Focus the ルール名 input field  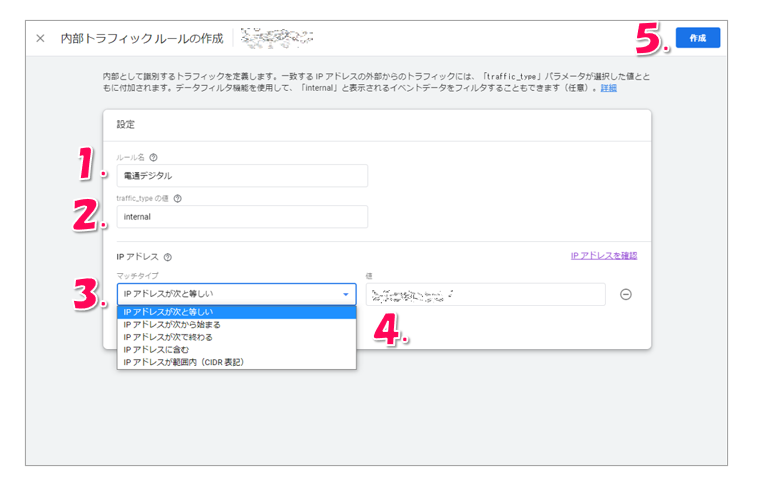[x=242, y=176]
